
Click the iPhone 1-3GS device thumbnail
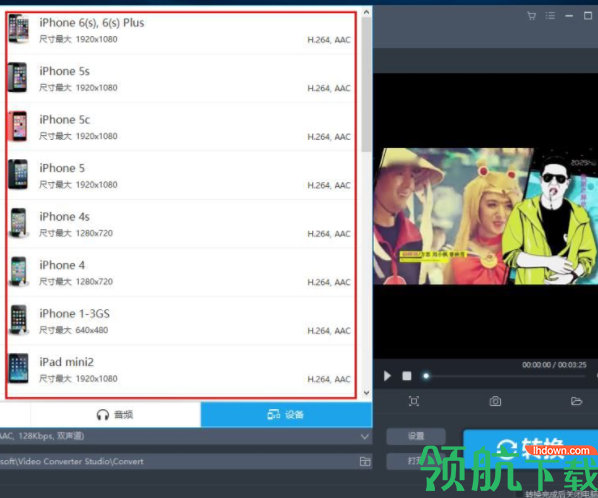point(19,320)
